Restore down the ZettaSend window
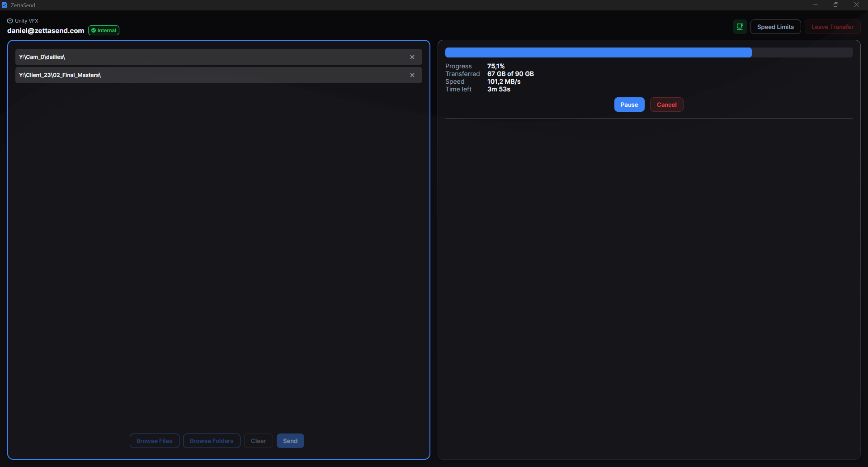 [836, 5]
